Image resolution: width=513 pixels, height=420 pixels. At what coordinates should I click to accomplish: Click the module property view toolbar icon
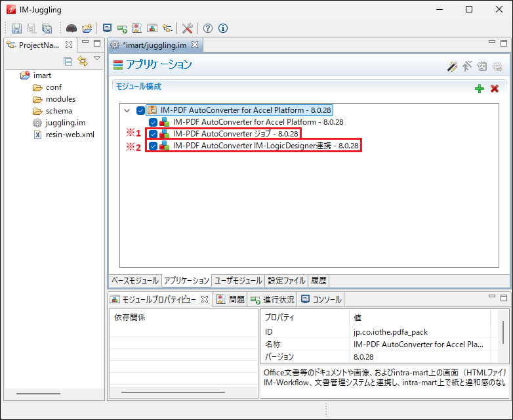coord(152,28)
